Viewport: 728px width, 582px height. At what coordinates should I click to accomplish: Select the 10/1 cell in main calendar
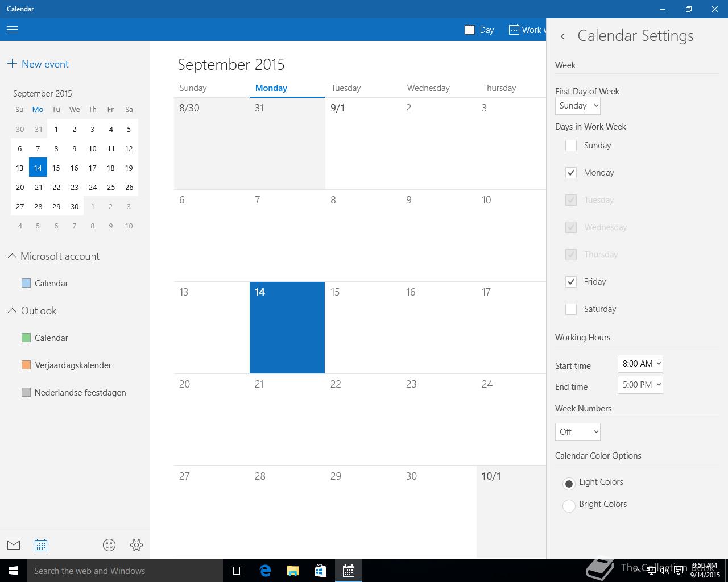(x=511, y=512)
